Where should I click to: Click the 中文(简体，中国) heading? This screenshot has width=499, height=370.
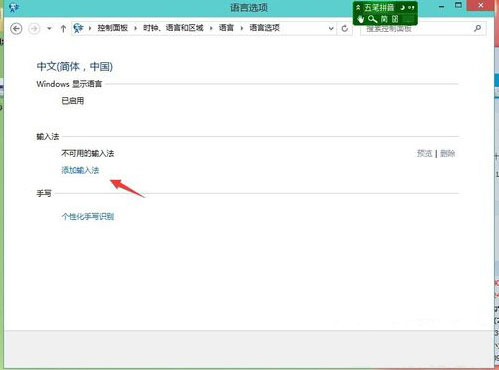(x=74, y=66)
